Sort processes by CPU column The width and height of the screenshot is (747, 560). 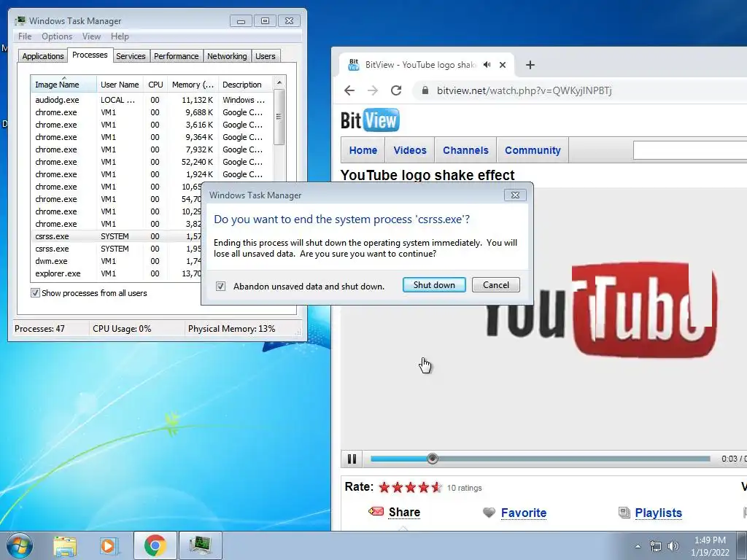[156, 85]
